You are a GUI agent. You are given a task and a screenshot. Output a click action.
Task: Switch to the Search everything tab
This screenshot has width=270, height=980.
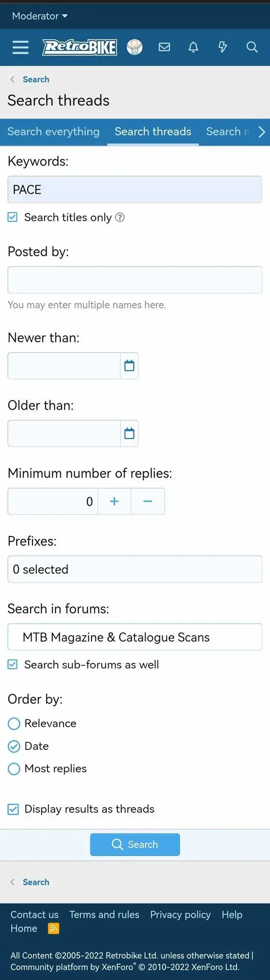pos(54,132)
